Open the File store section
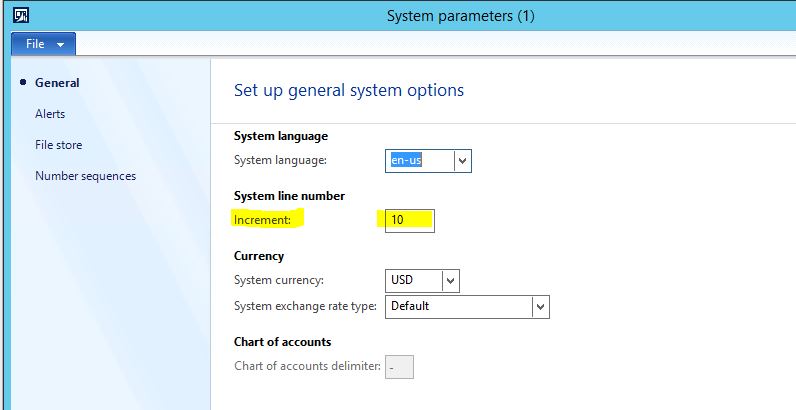The height and width of the screenshot is (410, 796). pyautogui.click(x=58, y=145)
